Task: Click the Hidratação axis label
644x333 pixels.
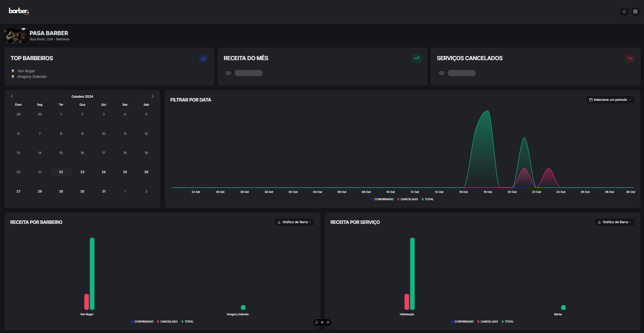Action: pyautogui.click(x=407, y=314)
